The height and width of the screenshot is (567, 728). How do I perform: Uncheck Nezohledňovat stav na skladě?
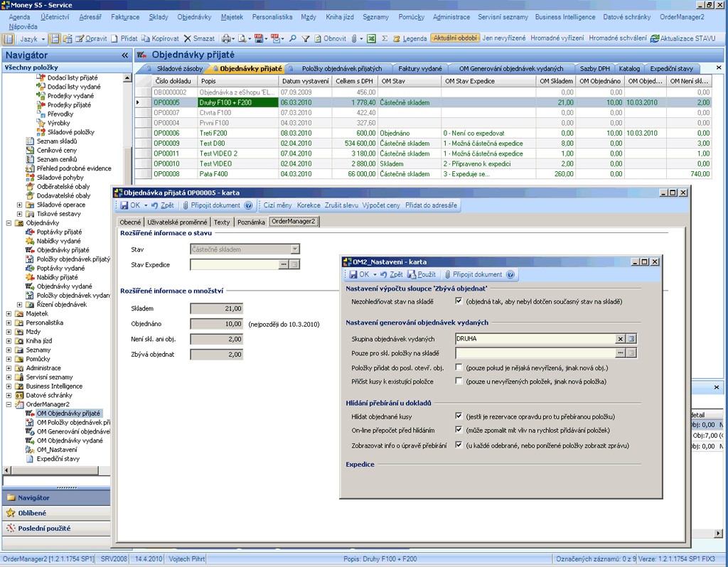tap(459, 301)
